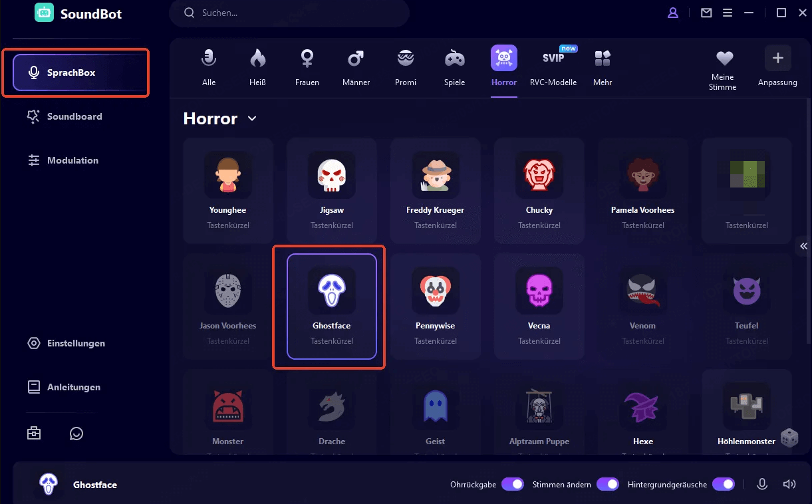Open the RVC-Modelle tab
Image resolution: width=812 pixels, height=504 pixels.
coord(553,67)
